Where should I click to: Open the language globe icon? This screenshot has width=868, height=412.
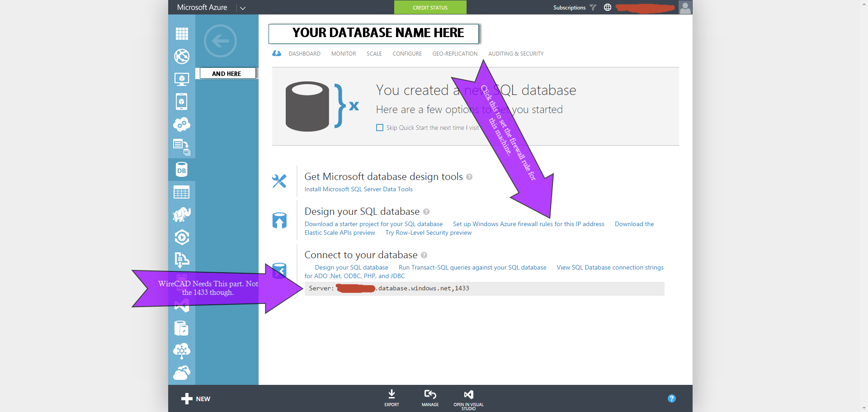point(608,7)
